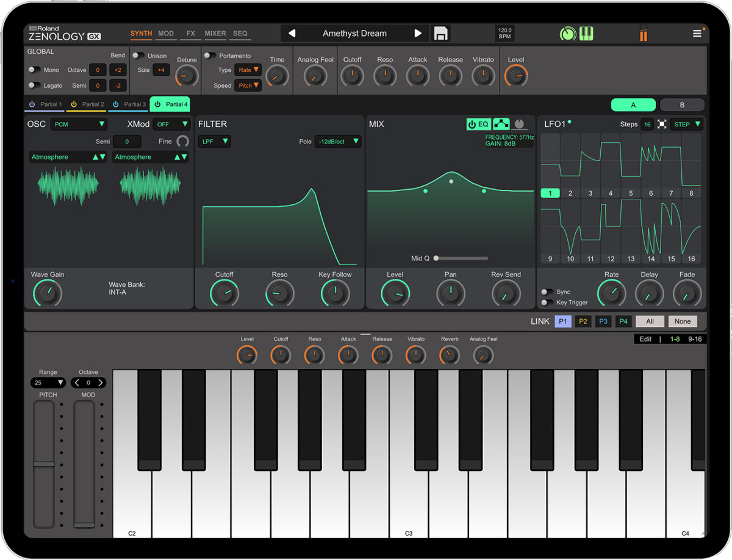
Task: Toggle the Mono switch
Action: tap(34, 70)
